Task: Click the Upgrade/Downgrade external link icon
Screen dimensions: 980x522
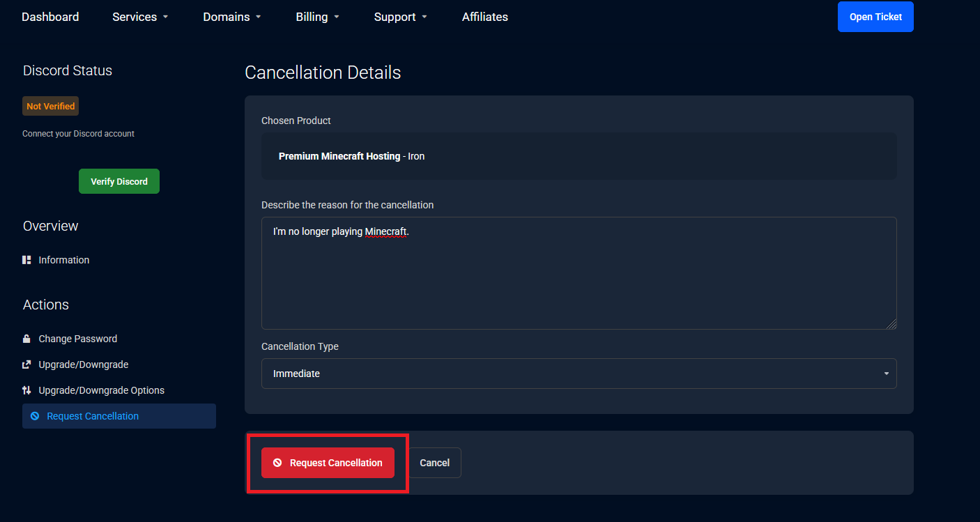Action: pos(26,364)
